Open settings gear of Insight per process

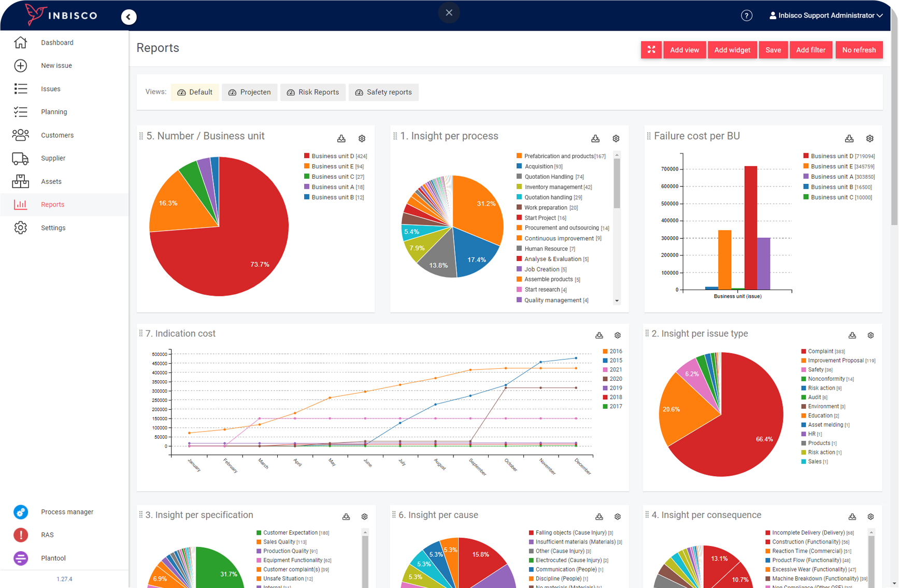pos(616,138)
